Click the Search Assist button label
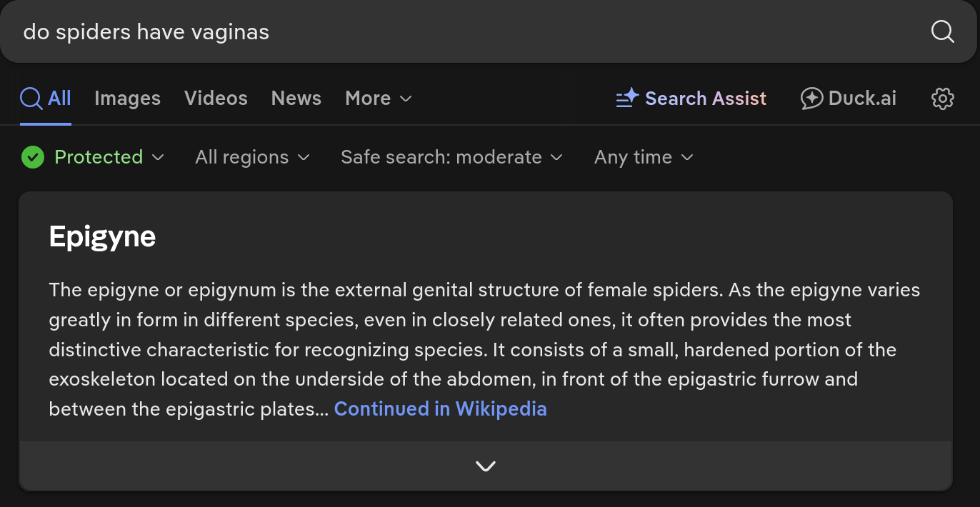The height and width of the screenshot is (507, 980). tap(706, 99)
